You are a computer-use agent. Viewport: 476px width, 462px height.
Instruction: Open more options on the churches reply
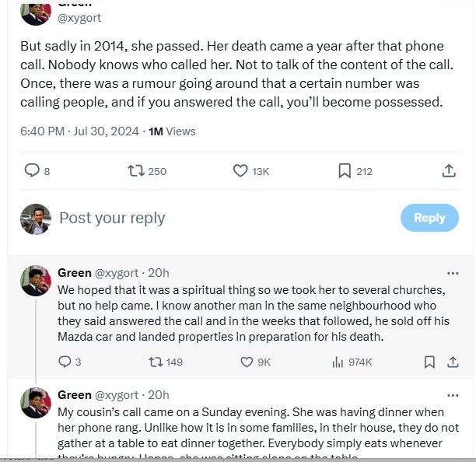[452, 273]
